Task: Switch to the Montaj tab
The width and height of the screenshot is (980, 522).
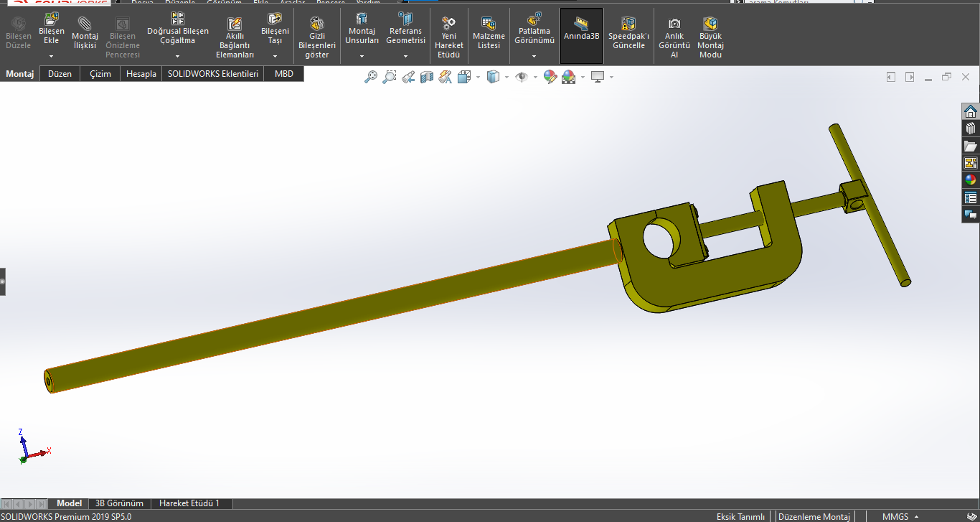Action: point(20,74)
